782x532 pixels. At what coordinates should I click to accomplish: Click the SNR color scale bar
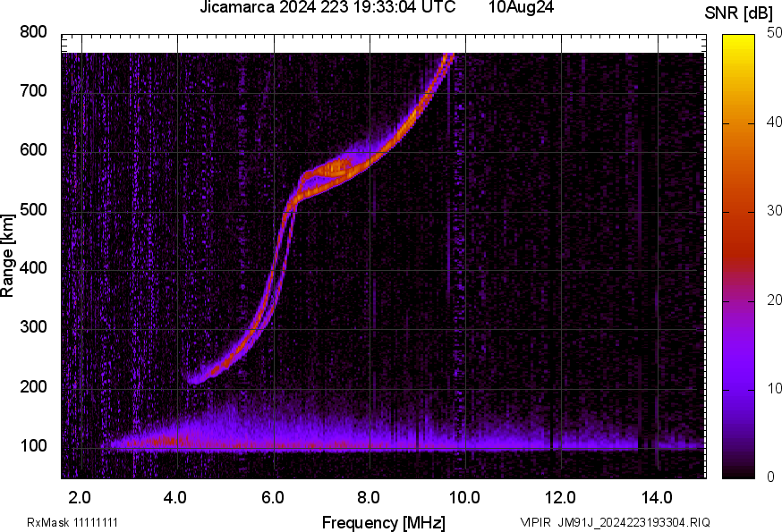(x=739, y=257)
